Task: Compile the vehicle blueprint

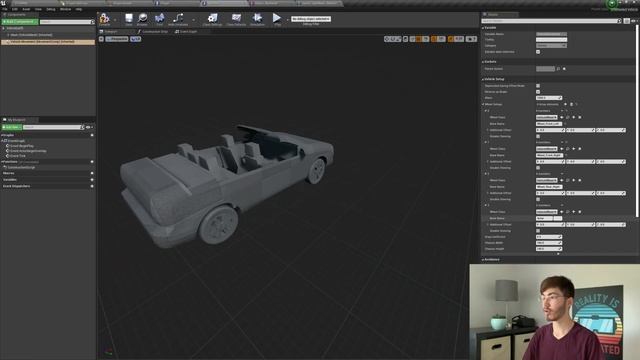Action: click(x=104, y=19)
